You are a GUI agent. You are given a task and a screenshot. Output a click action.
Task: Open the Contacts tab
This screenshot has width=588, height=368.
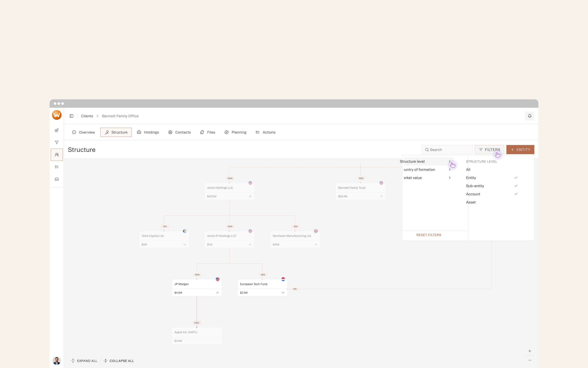(179, 132)
